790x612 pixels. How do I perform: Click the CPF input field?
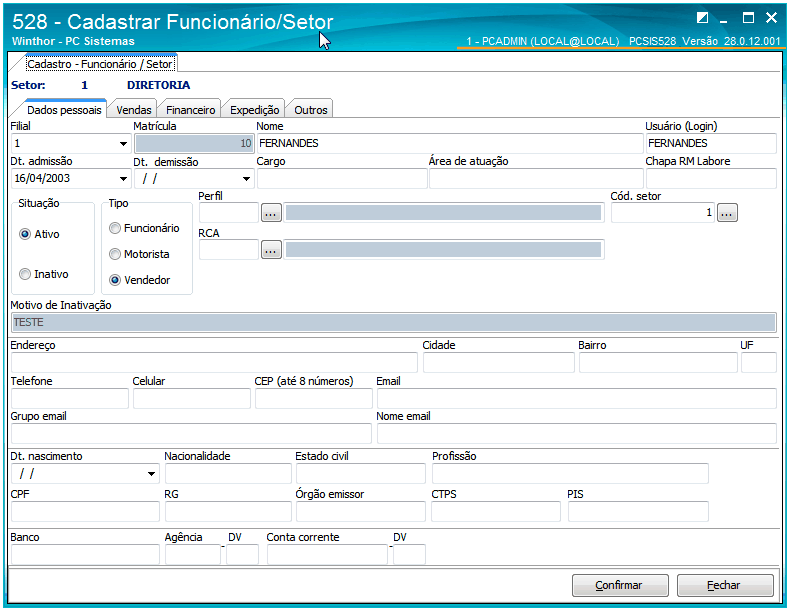click(85, 512)
